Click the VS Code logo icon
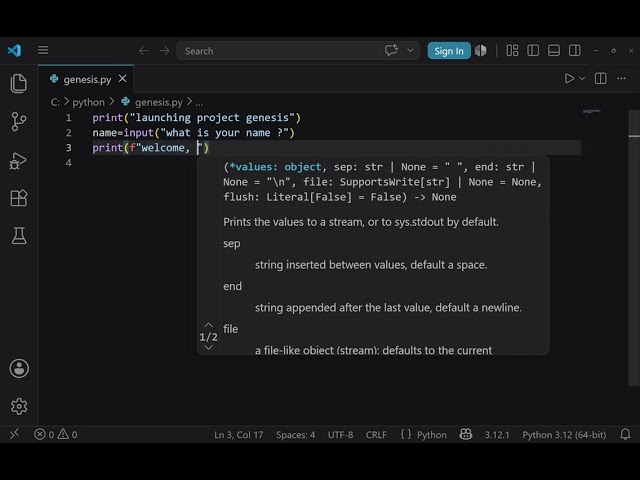The width and height of the screenshot is (640, 480). tap(15, 50)
